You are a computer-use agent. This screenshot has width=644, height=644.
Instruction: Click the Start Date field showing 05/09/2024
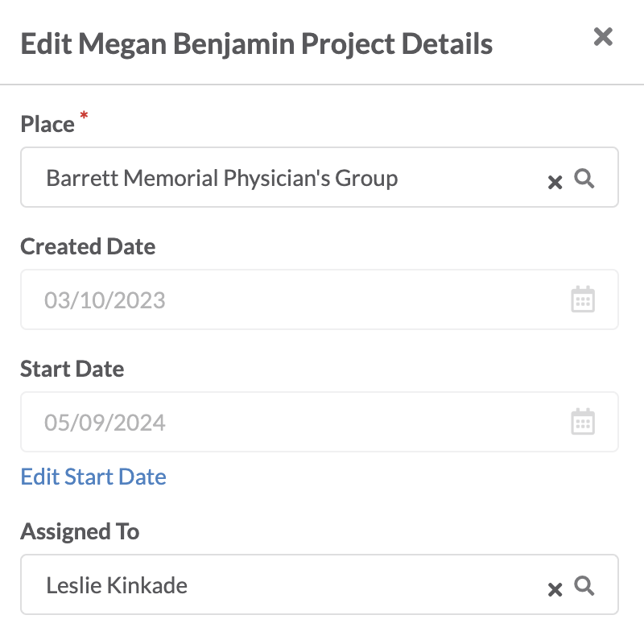pos(320,422)
